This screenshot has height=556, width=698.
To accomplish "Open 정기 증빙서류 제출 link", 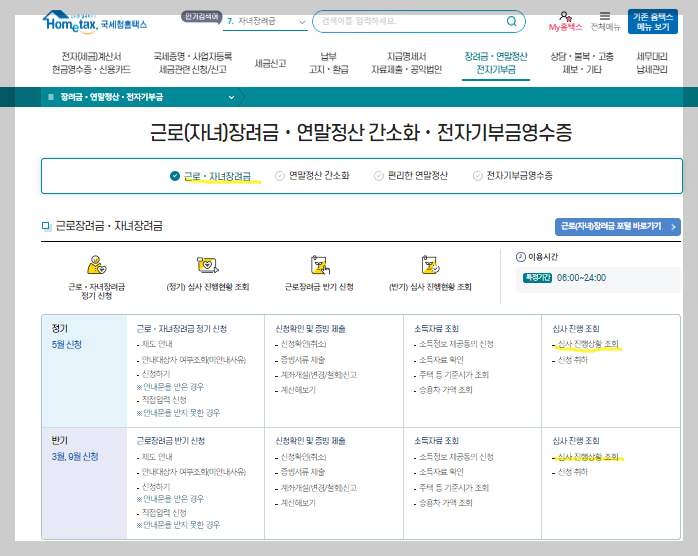I will click(x=302, y=360).
